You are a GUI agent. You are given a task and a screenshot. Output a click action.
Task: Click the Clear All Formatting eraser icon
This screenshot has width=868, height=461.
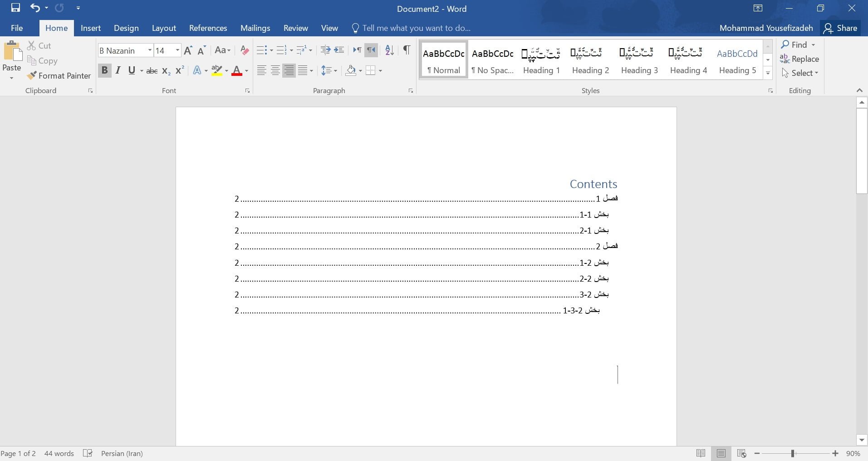tap(245, 50)
